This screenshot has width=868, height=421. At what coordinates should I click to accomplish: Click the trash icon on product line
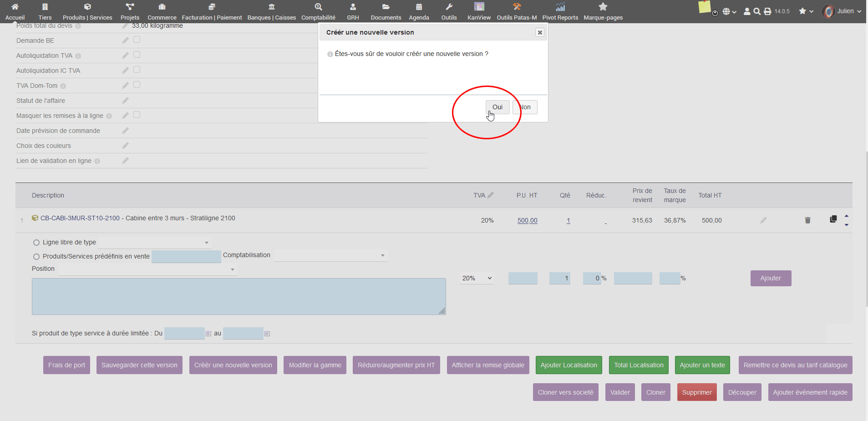pyautogui.click(x=807, y=220)
